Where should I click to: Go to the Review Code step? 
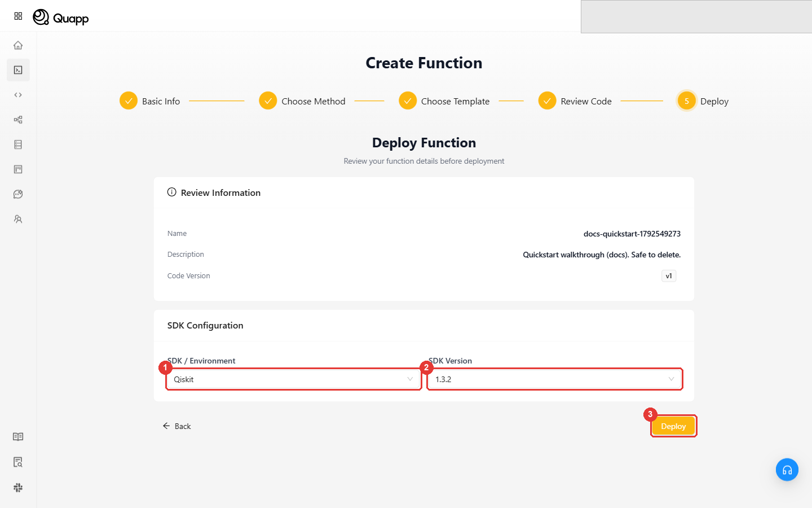point(575,101)
